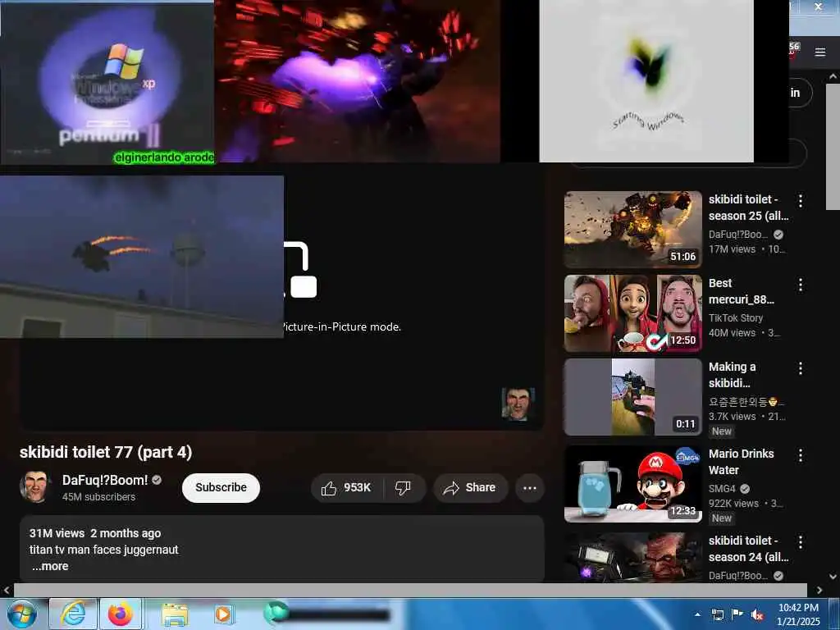
Task: Select the video title skibidi toilet 77 (part 4)
Action: pos(106,452)
